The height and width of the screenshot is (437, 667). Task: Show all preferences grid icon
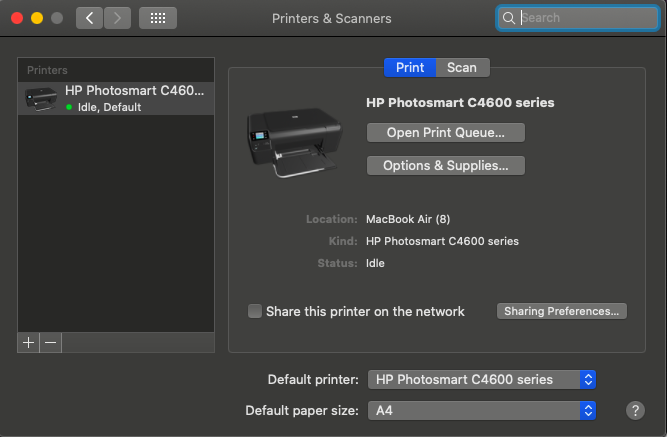coord(157,18)
